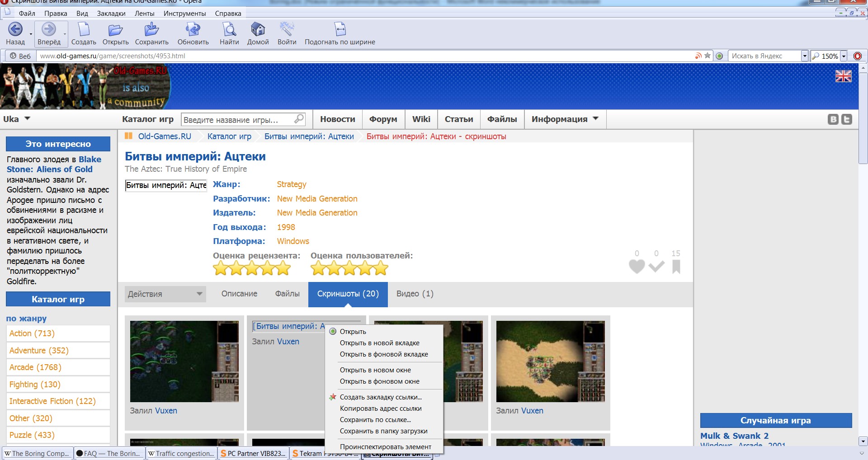Screen dimensions: 868x460
Task: Click the Find (Найти) toolbar icon
Action: tap(229, 30)
